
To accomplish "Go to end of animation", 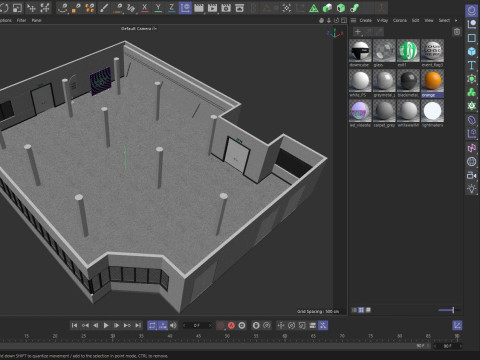I will tap(138, 325).
